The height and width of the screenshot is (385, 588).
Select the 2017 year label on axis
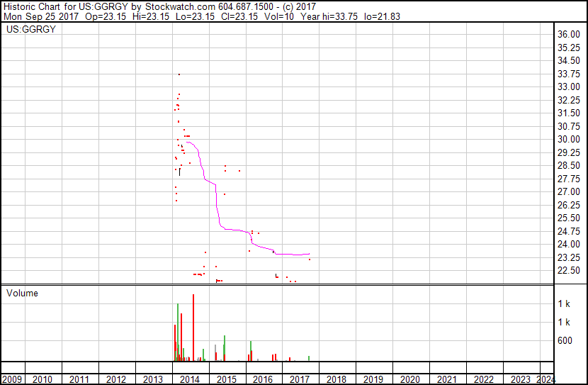(x=300, y=379)
